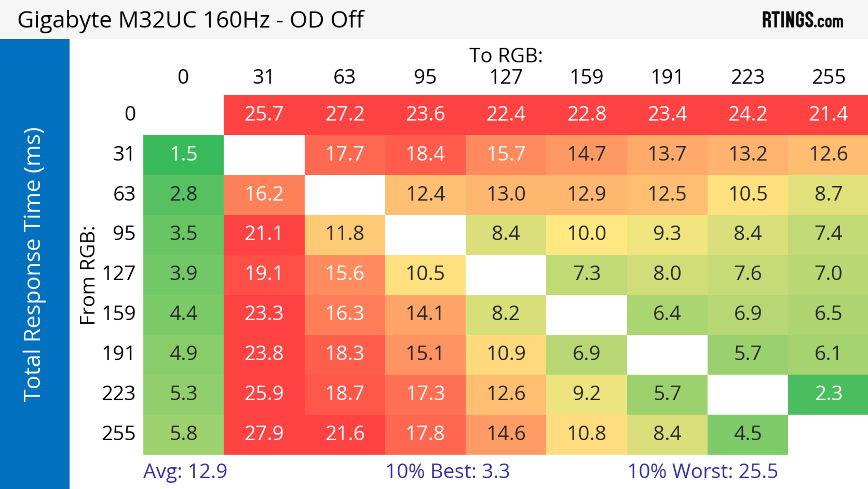Click the To RGB column header 63
The width and height of the screenshot is (868, 489).
coord(344,77)
